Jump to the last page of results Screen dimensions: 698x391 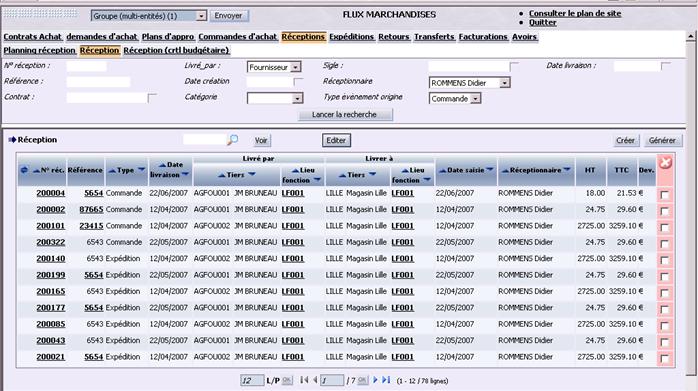coord(386,380)
